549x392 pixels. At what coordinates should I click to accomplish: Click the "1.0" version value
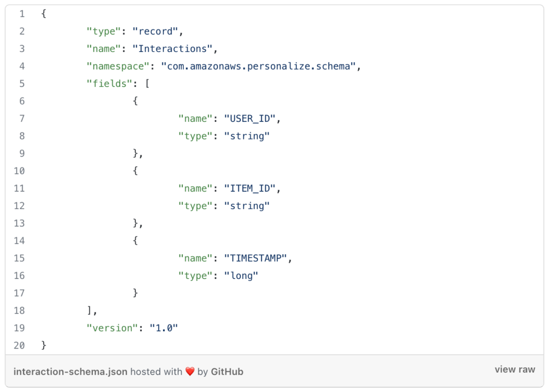[164, 328]
